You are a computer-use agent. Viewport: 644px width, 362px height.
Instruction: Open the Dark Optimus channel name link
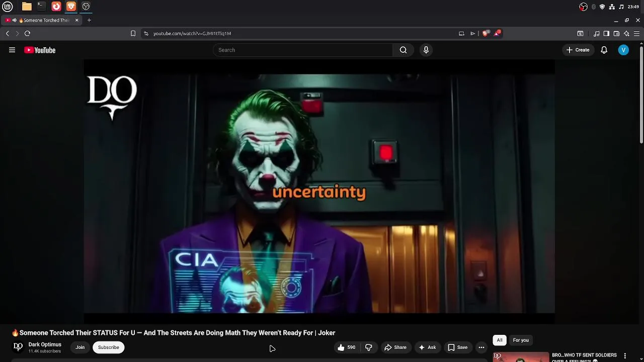[45, 344]
